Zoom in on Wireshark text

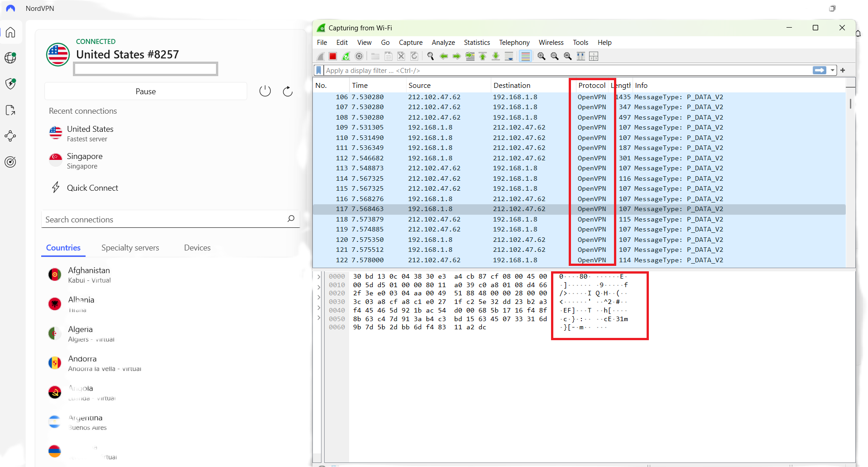[542, 56]
